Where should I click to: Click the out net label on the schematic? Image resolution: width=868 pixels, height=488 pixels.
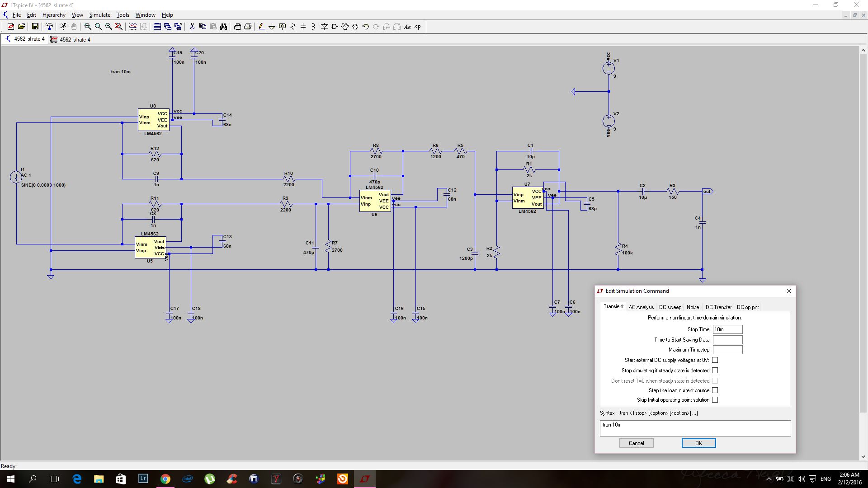click(707, 192)
